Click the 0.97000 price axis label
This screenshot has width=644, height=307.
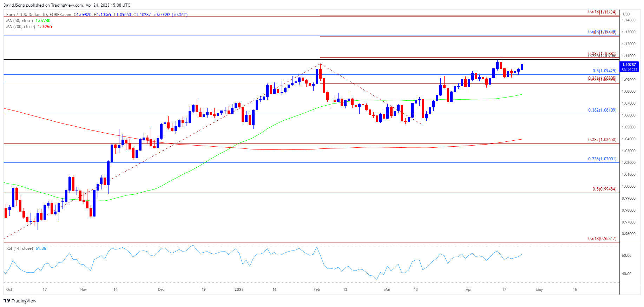629,222
